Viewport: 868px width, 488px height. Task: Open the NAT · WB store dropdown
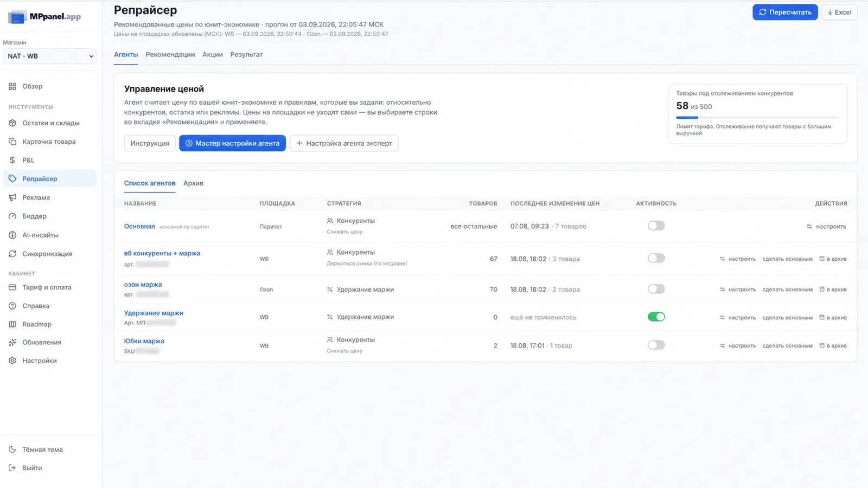click(x=50, y=56)
